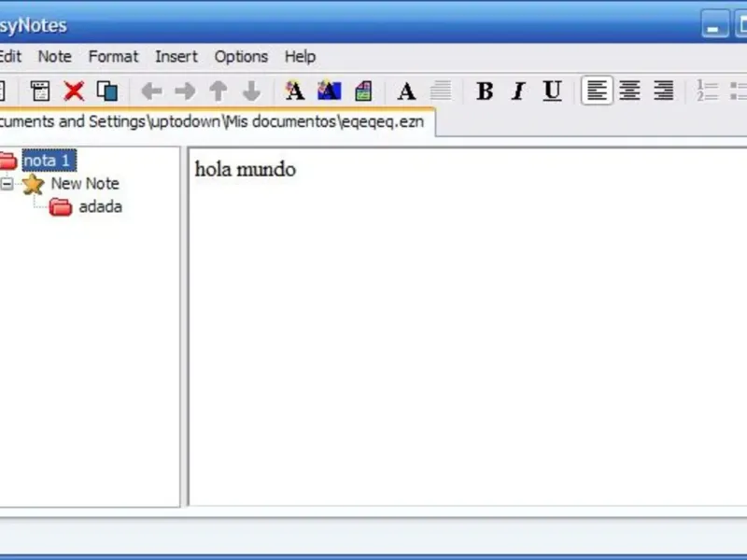Delete the note with the red X icon

pyautogui.click(x=74, y=91)
